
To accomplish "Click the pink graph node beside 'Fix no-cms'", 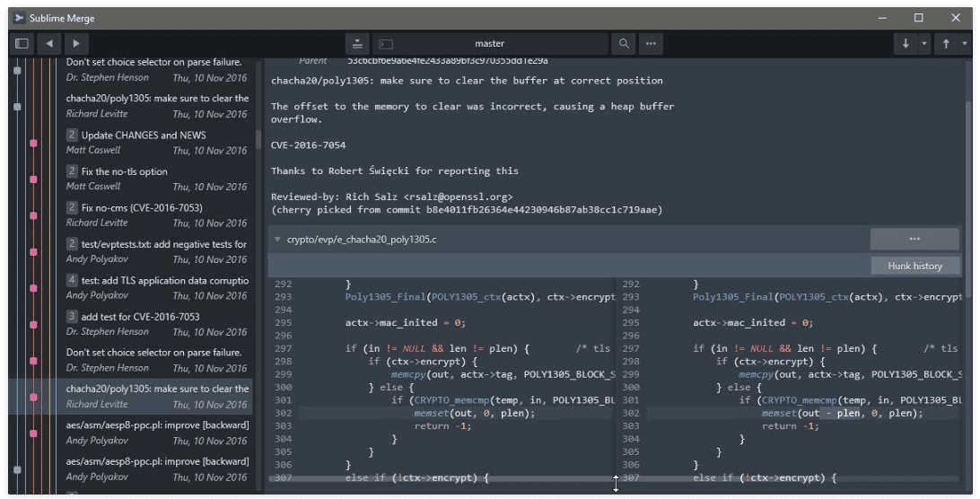I will tap(33, 215).
